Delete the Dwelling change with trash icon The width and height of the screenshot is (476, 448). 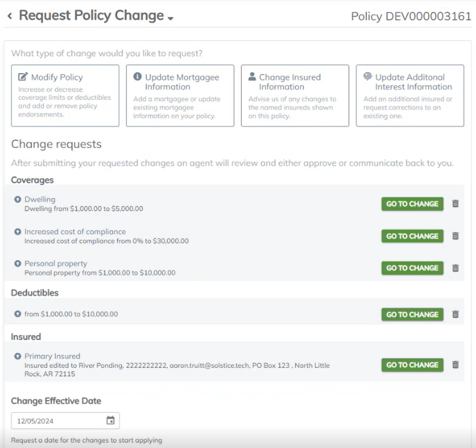455,204
